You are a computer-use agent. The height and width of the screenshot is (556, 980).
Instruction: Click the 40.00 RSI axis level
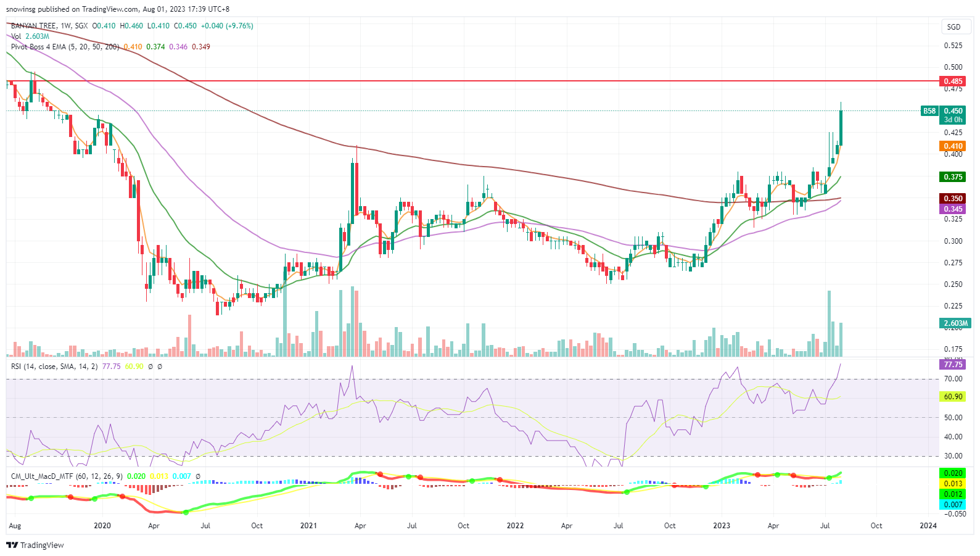[x=953, y=437]
